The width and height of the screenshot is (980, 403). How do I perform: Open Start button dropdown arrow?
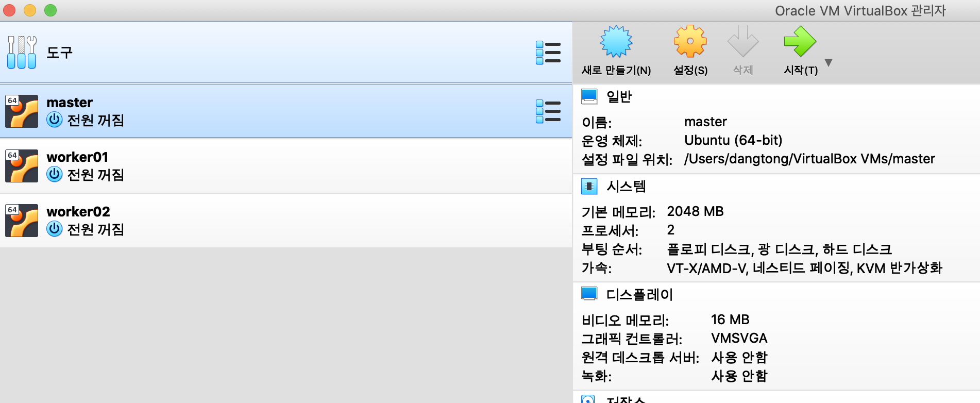tap(829, 62)
